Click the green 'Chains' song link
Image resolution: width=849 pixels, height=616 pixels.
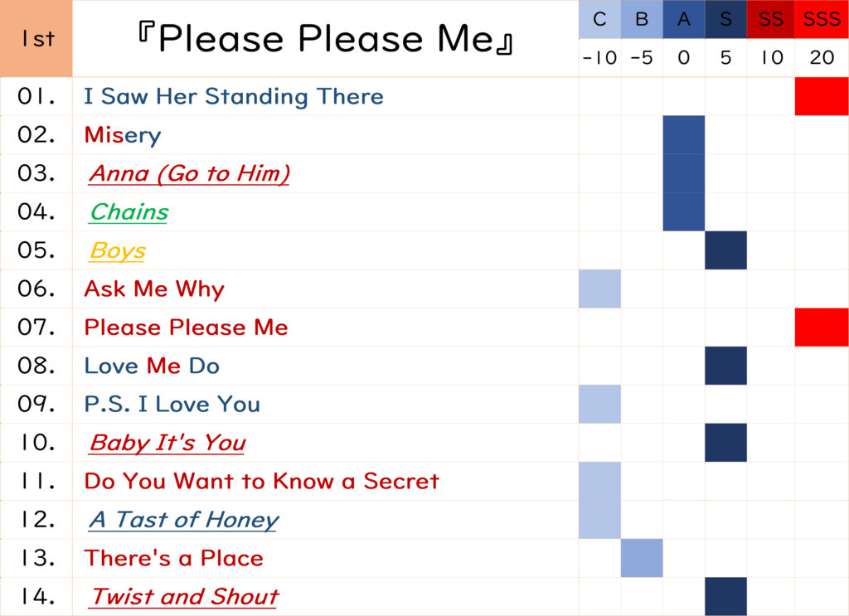tap(129, 212)
